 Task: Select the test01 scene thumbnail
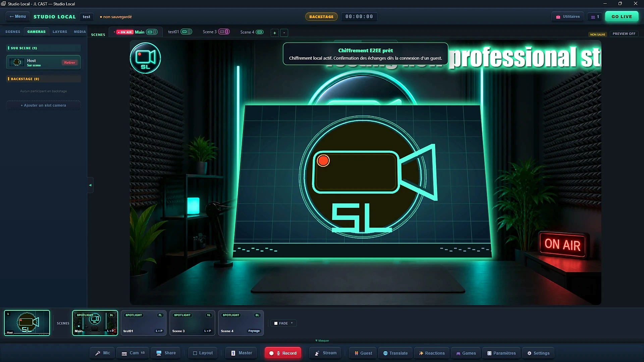(x=144, y=323)
